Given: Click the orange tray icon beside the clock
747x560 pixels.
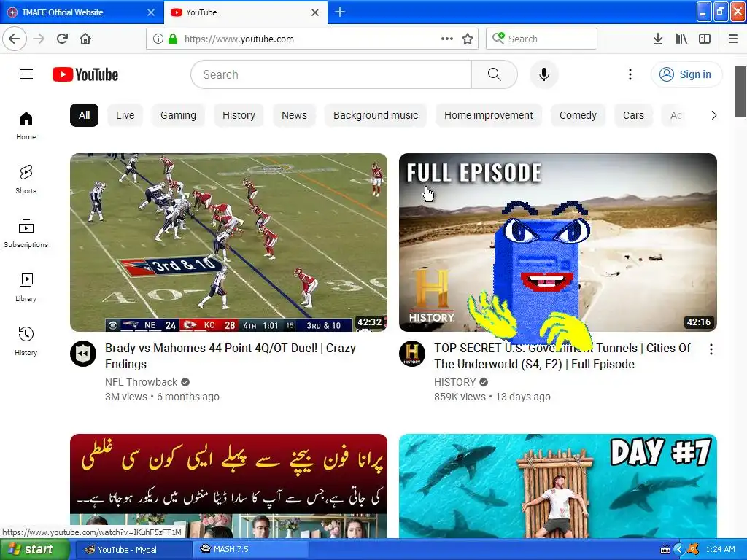Looking at the screenshot, I should point(693,550).
